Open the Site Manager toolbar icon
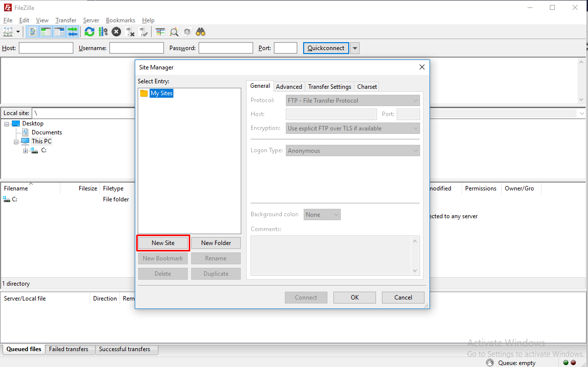The width and height of the screenshot is (588, 367). 8,32
